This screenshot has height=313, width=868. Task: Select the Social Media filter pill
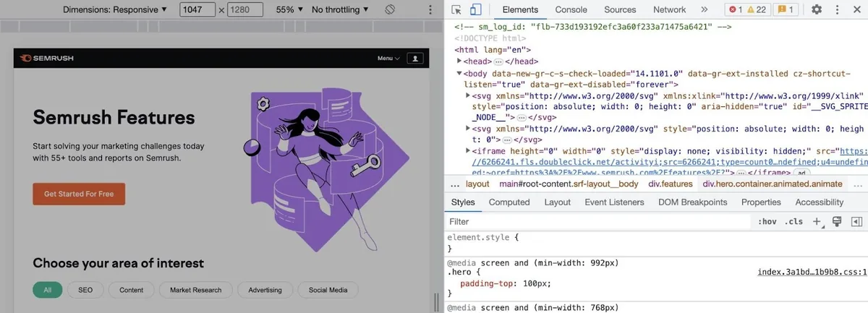point(328,290)
